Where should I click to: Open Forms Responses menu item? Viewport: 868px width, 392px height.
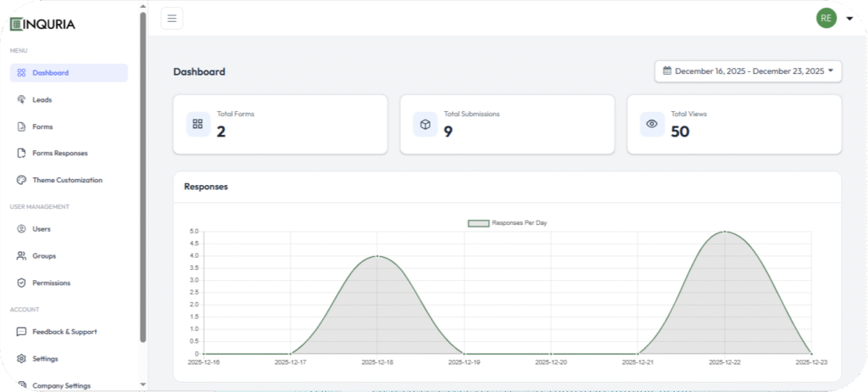click(59, 154)
